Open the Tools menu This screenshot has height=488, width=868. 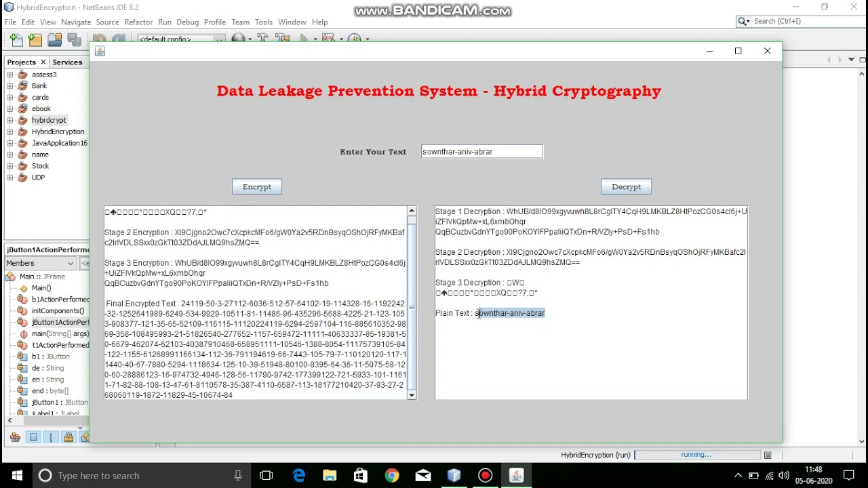pyautogui.click(x=264, y=22)
